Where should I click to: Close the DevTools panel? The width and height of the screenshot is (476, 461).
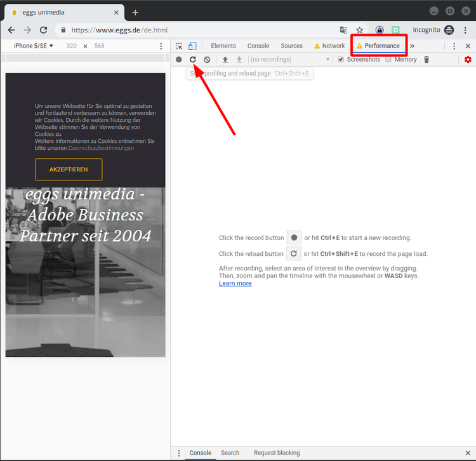click(468, 46)
